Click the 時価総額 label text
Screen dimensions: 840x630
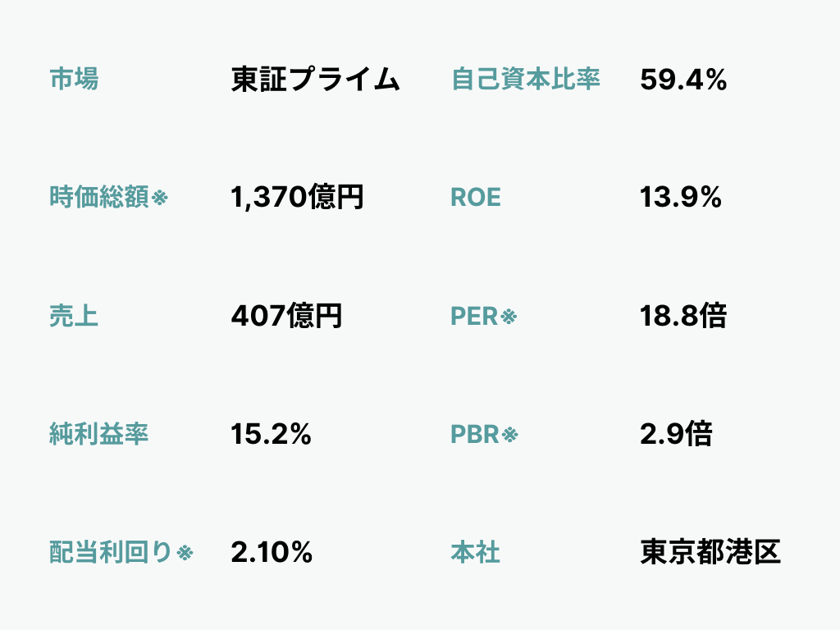pyautogui.click(x=99, y=198)
